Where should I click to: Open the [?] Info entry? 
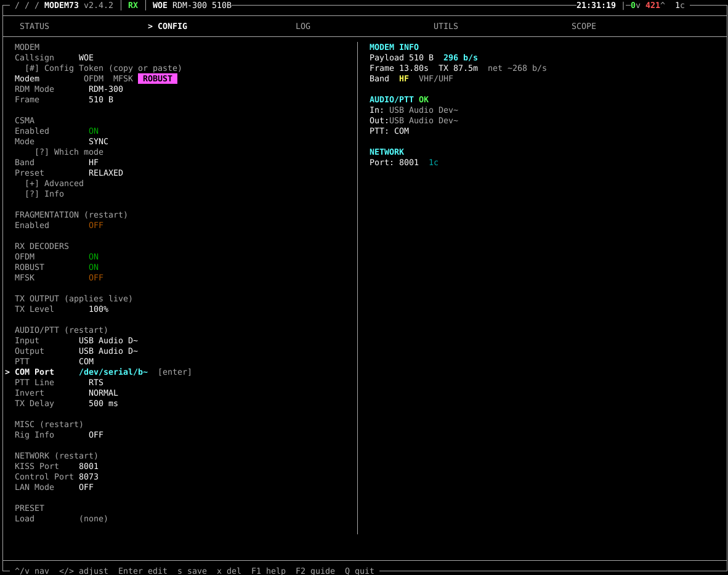pos(44,194)
